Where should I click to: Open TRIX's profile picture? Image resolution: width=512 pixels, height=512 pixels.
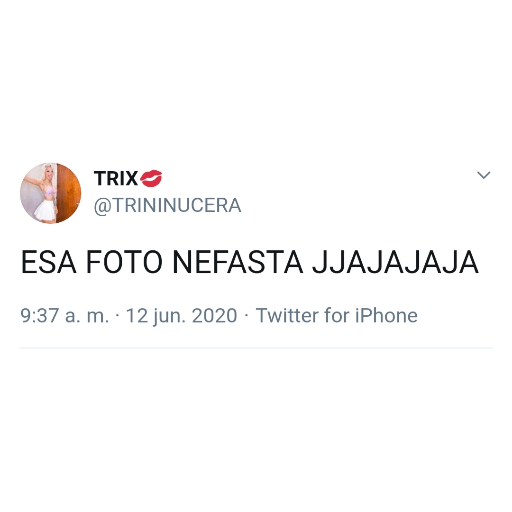click(51, 193)
